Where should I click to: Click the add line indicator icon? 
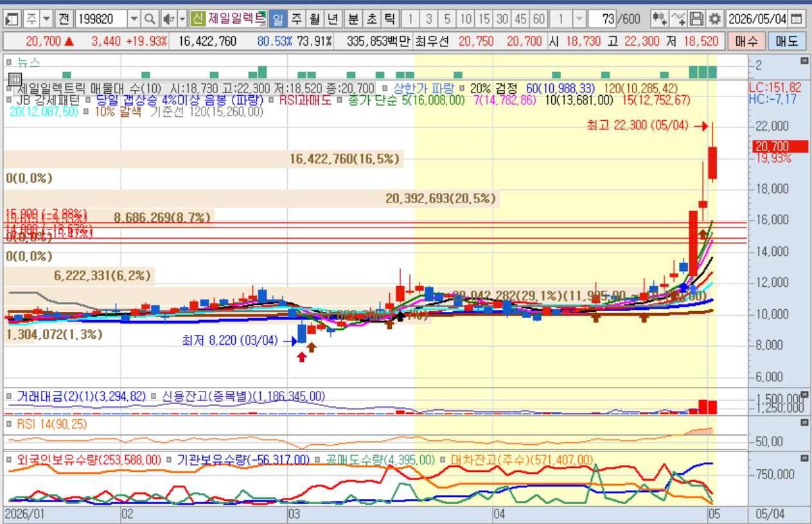tap(678, 19)
